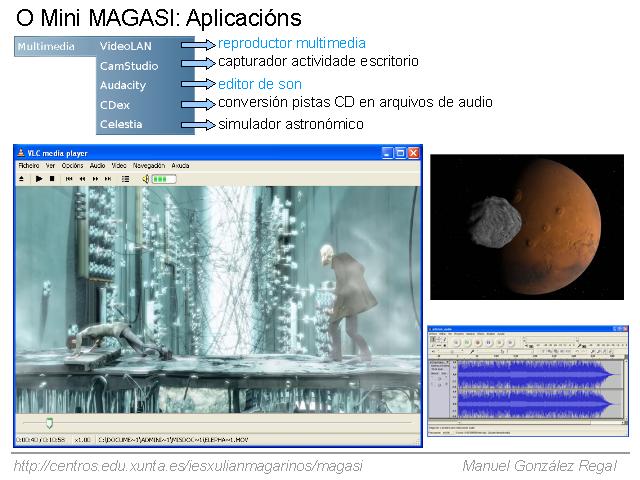
Task: Open the centros.edu.xunta.es magasi link
Action: click(x=188, y=466)
